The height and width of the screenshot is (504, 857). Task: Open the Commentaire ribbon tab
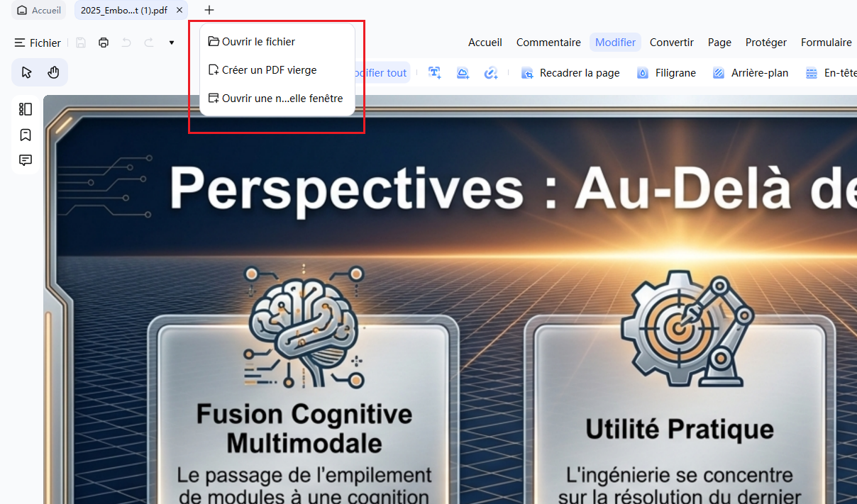tap(548, 43)
